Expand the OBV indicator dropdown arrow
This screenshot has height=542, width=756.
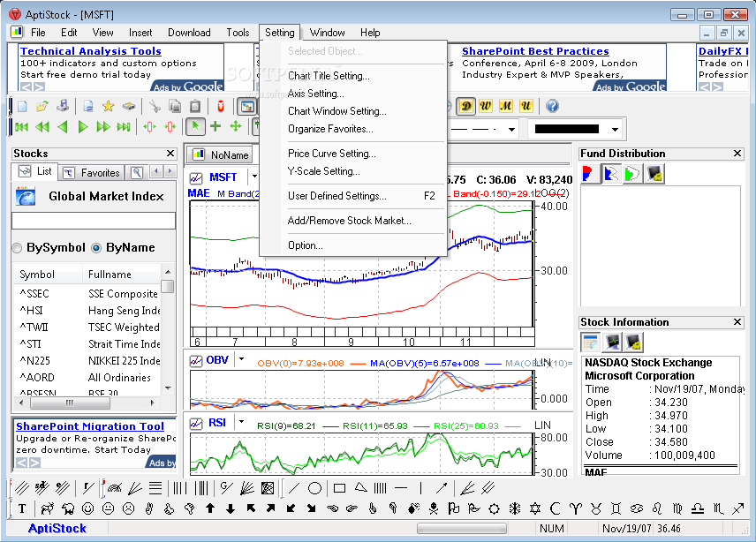tap(242, 359)
